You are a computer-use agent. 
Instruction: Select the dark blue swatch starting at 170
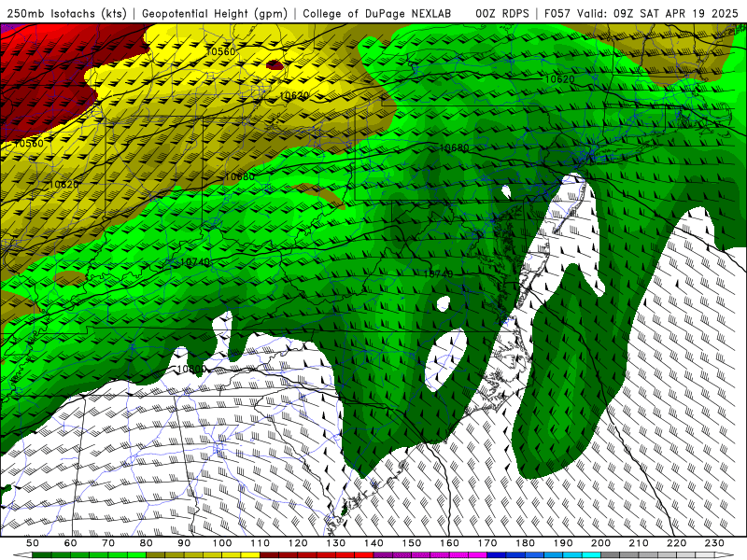[497, 555]
